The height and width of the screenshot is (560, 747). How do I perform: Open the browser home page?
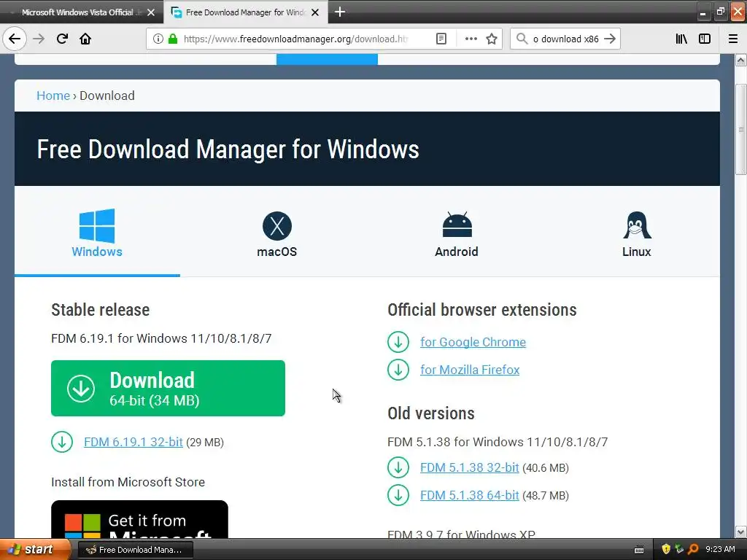coord(85,39)
